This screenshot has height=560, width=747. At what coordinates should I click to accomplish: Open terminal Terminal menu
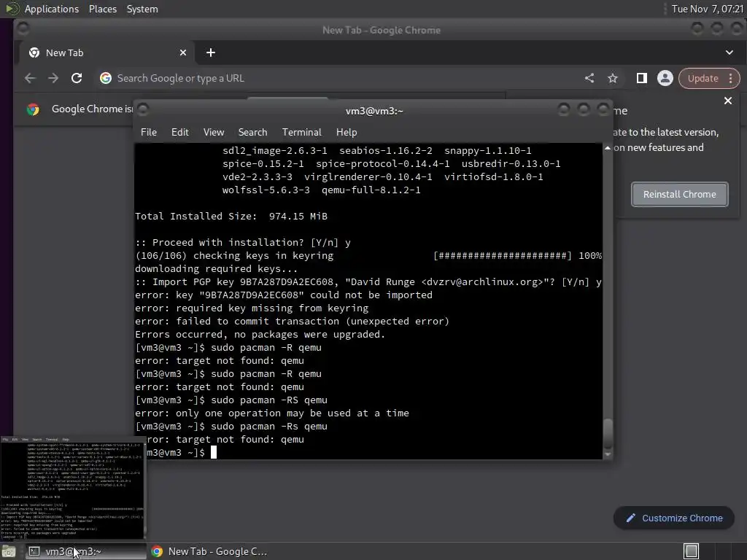point(301,132)
